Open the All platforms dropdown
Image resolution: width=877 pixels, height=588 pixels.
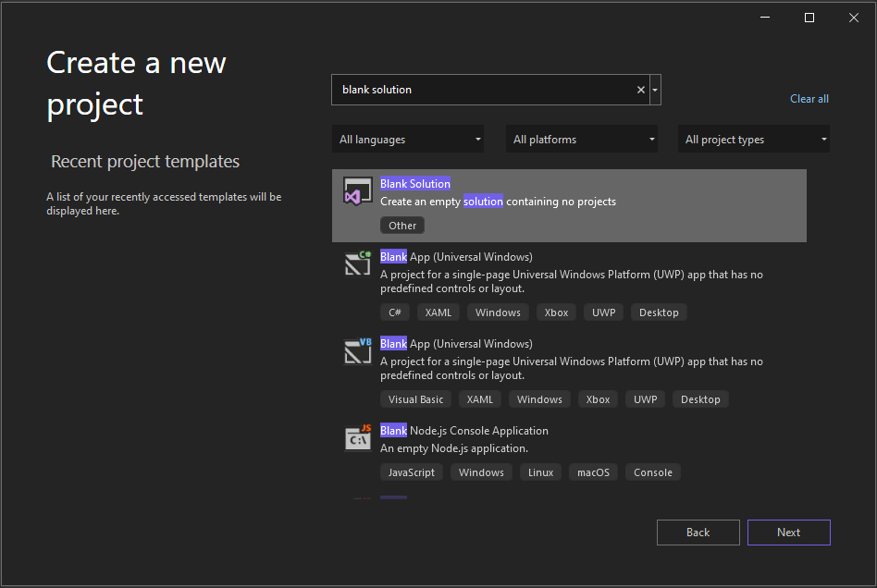[x=581, y=139]
